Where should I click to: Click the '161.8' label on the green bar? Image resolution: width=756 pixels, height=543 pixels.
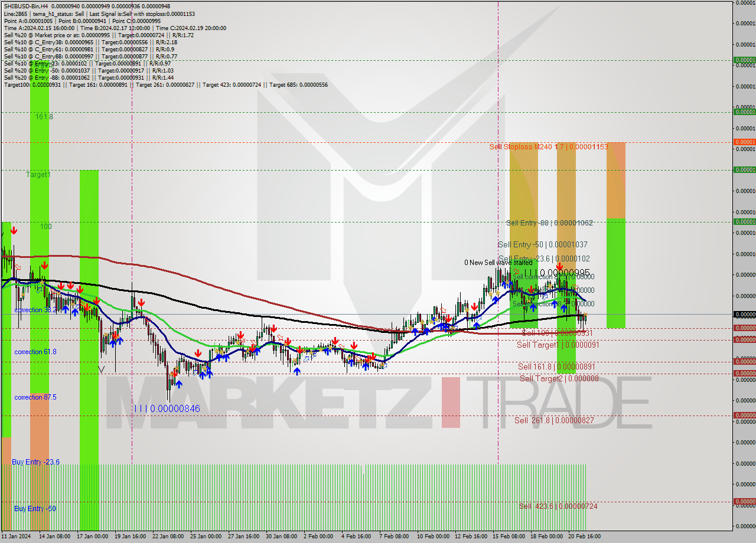click(x=44, y=117)
